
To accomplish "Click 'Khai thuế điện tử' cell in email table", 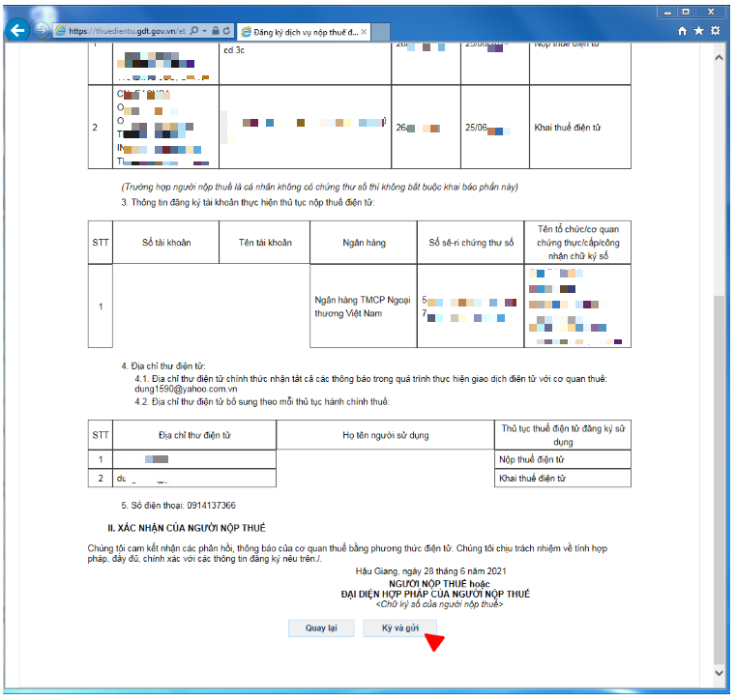I will click(x=563, y=478).
